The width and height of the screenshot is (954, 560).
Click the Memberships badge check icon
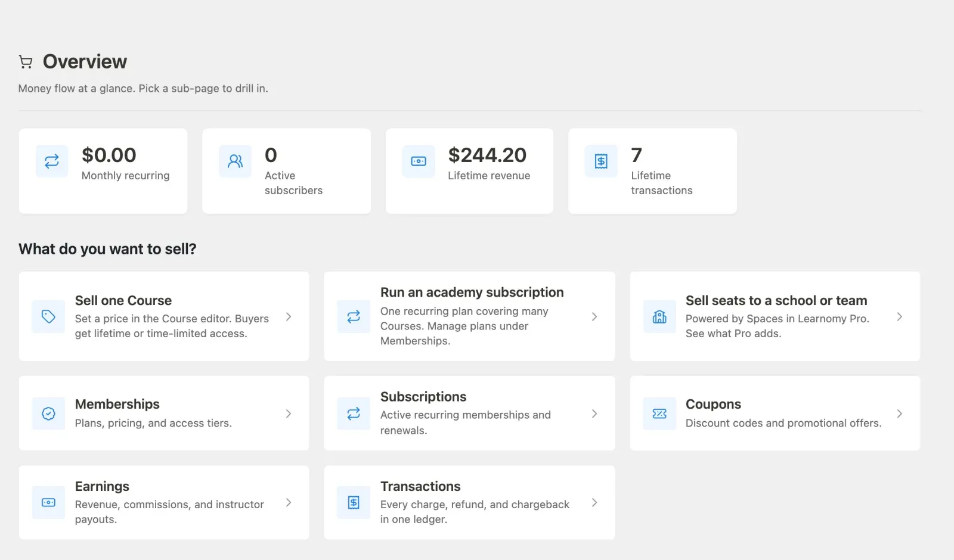48,413
